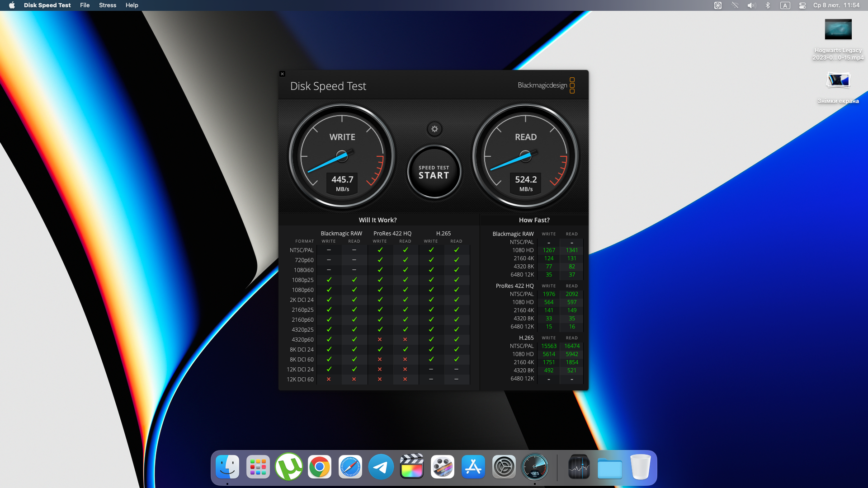This screenshot has height=488, width=868.
Task: Open the App Store dock icon
Action: pyautogui.click(x=473, y=467)
